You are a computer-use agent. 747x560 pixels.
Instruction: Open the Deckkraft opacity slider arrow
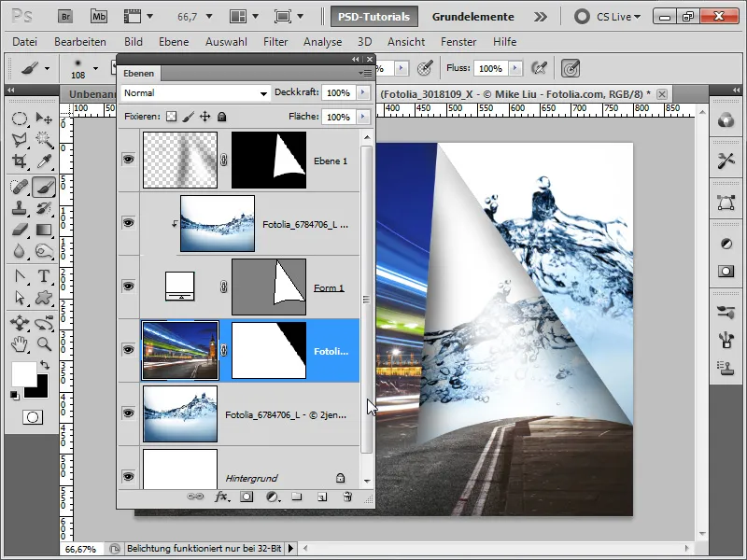(363, 92)
